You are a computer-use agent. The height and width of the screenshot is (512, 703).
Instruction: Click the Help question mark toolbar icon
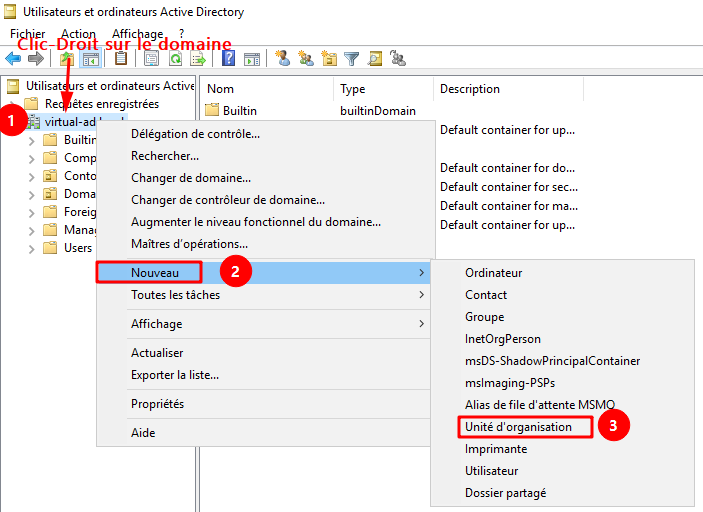tap(229, 59)
